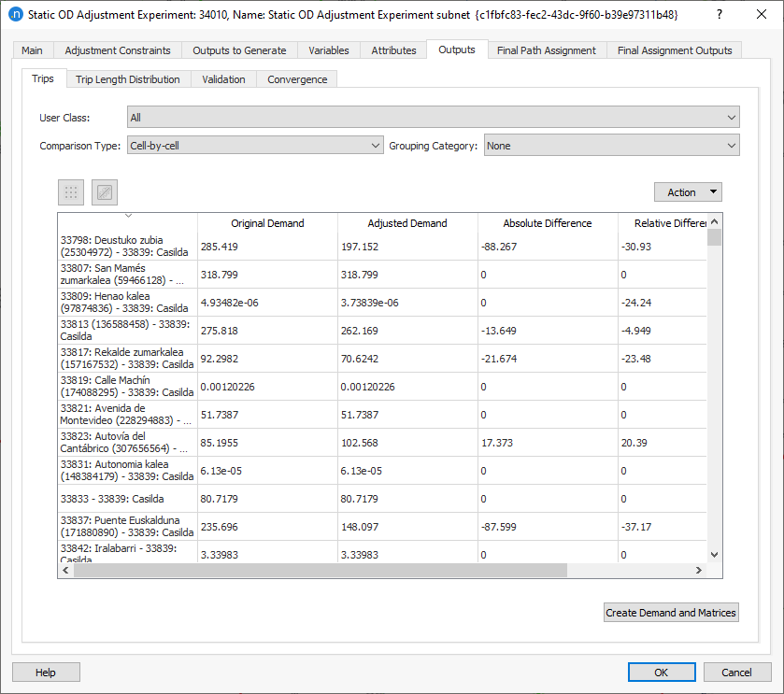
Task: Click the Create Demand and Matrices button
Action: [670, 613]
